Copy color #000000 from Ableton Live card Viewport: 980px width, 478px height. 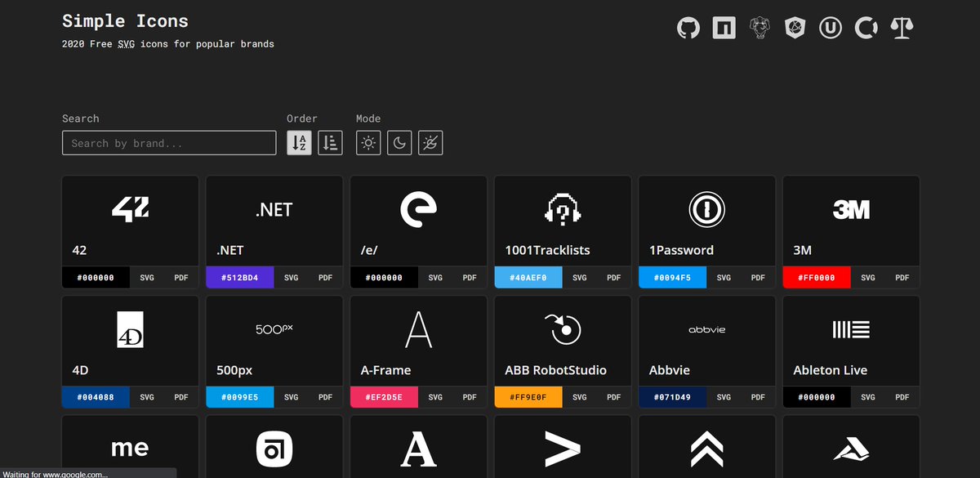[x=817, y=397]
